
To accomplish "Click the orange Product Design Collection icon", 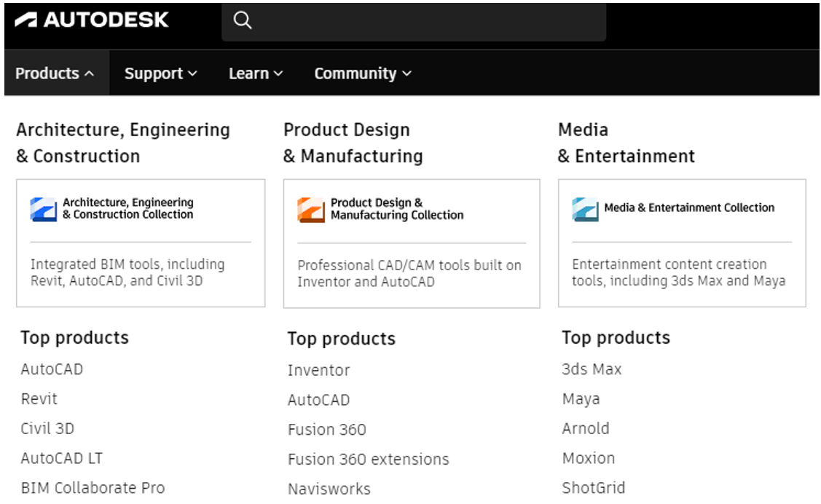I will point(311,210).
